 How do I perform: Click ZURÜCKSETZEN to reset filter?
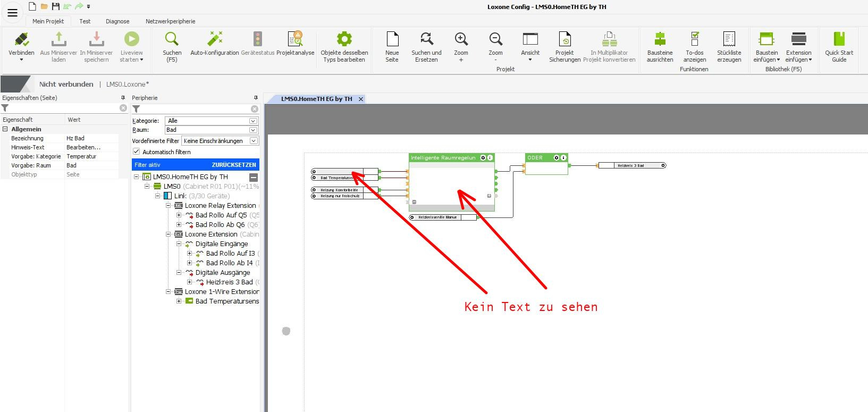coord(234,165)
